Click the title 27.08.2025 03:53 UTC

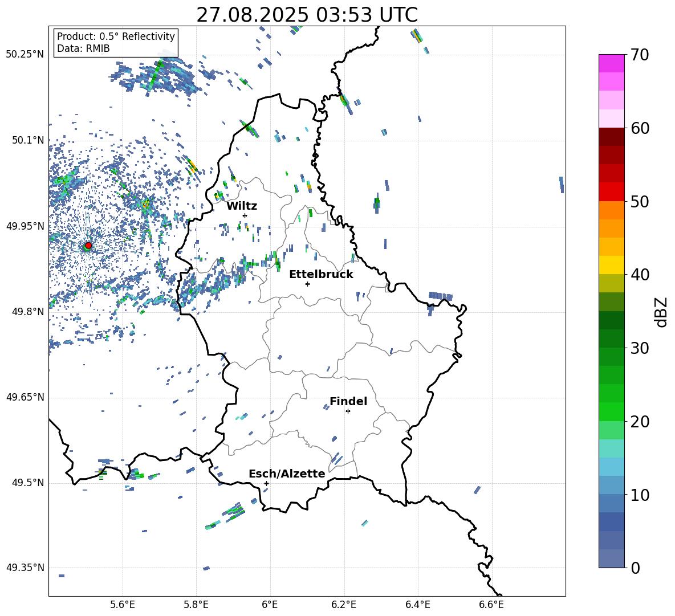click(307, 15)
